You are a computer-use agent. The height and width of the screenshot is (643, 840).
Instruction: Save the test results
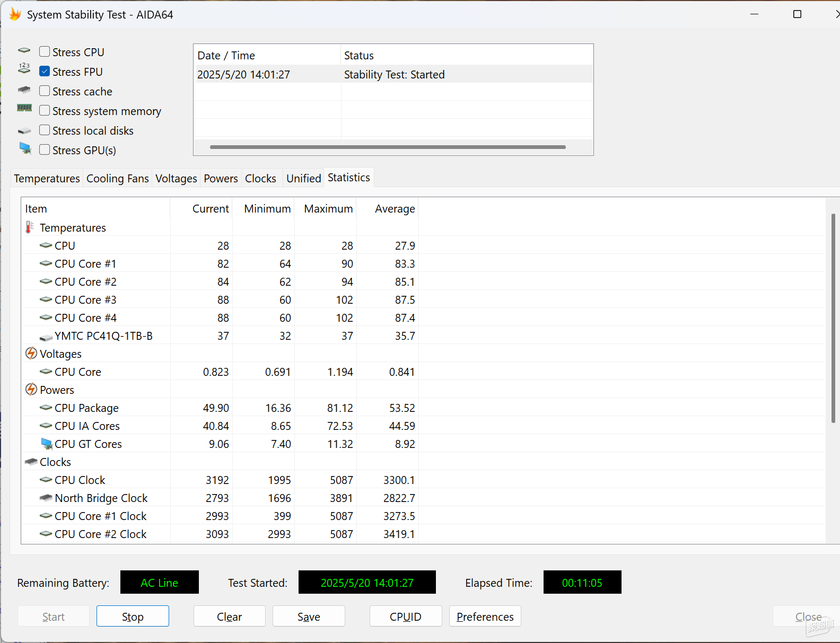(309, 616)
